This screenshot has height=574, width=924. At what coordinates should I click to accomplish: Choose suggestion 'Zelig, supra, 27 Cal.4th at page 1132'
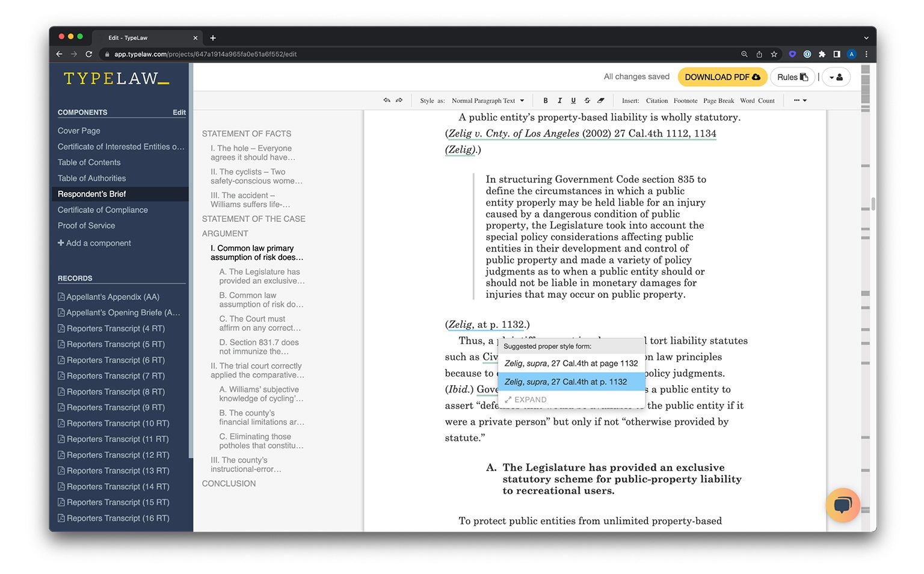click(x=571, y=363)
